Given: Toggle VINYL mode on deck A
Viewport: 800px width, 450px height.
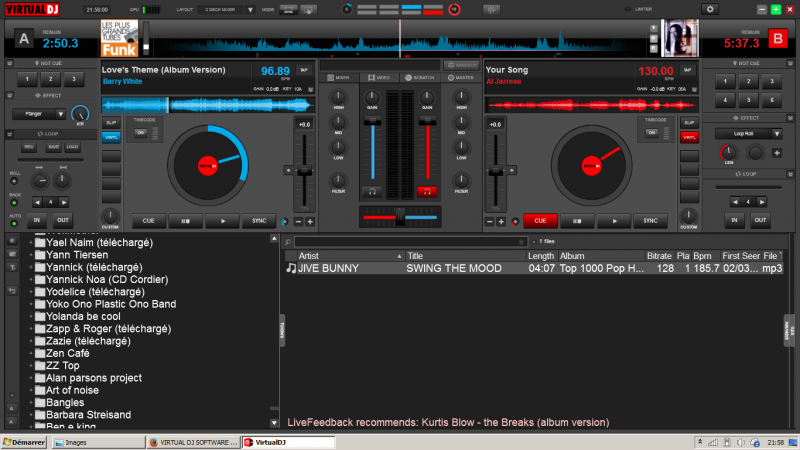Looking at the screenshot, I should (x=111, y=137).
